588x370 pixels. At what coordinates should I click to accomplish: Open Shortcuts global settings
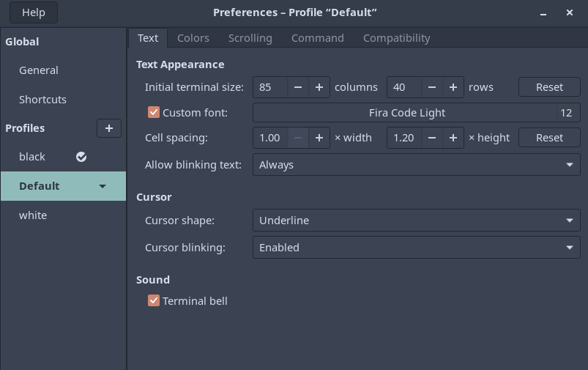pos(63,100)
